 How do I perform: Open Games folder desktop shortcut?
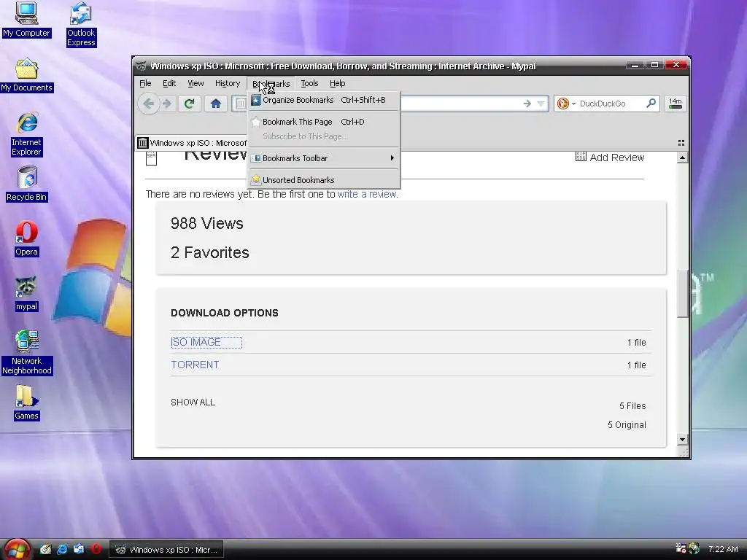tap(26, 402)
